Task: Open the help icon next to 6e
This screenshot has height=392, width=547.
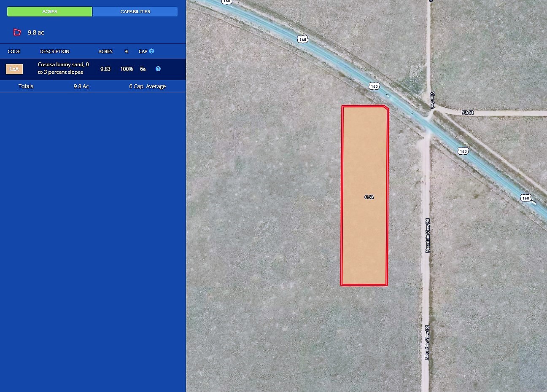Action: (158, 69)
